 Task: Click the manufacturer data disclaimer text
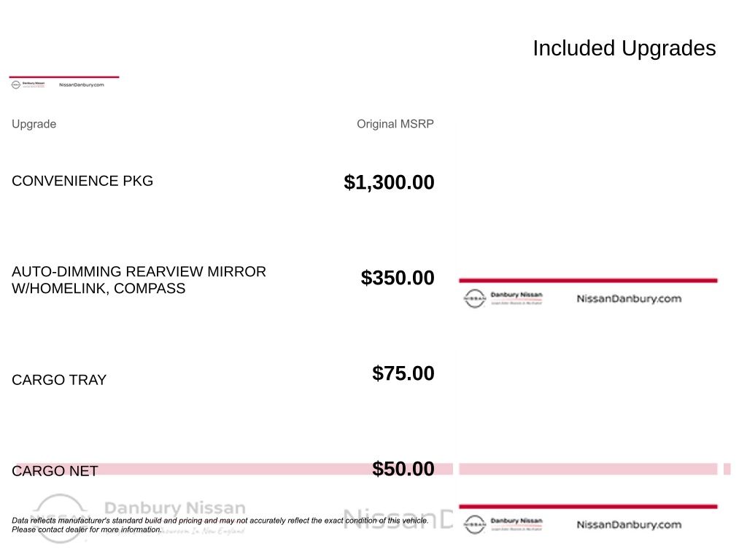(x=220, y=525)
